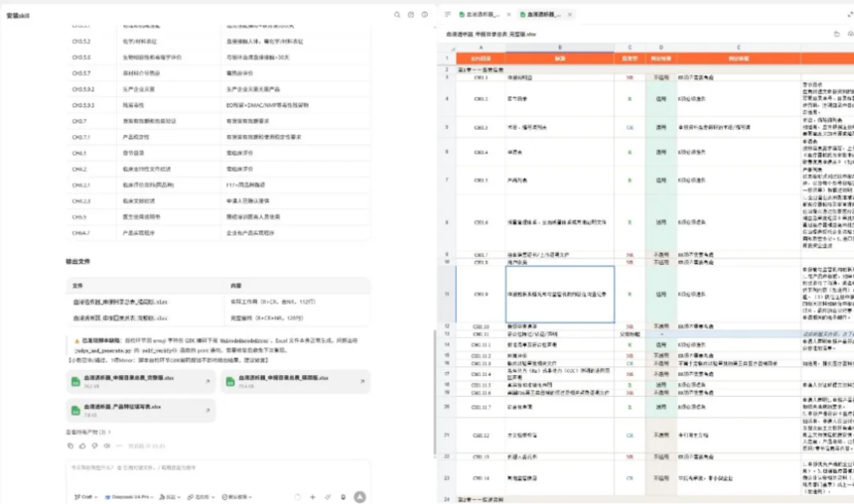The image size is (854, 504).
Task: Select column D header in the sheet
Action: point(660,48)
